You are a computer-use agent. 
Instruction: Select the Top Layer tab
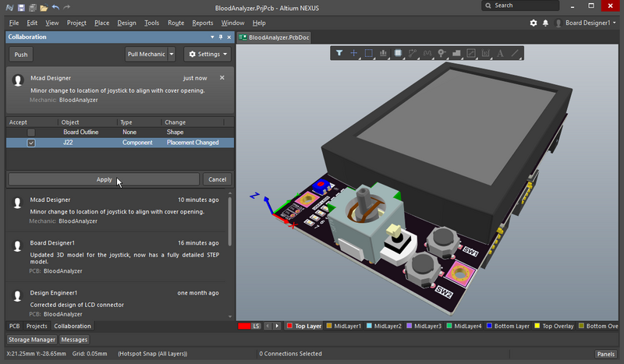pyautogui.click(x=304, y=327)
